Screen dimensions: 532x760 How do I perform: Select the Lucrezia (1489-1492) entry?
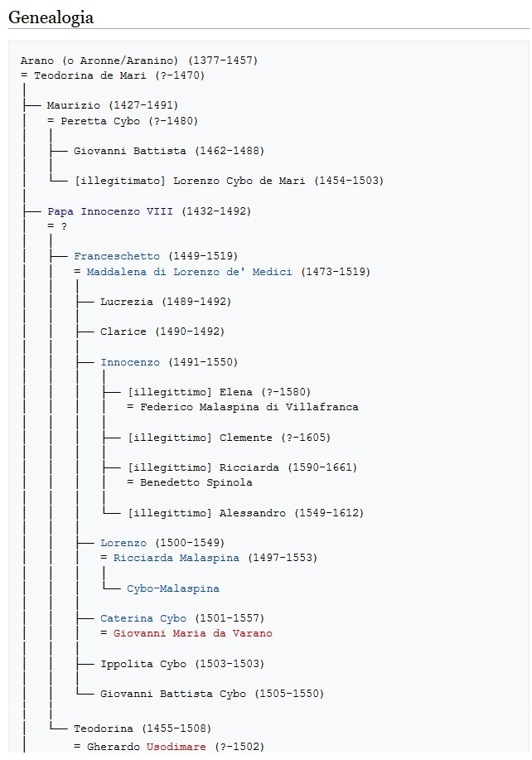[x=166, y=302]
